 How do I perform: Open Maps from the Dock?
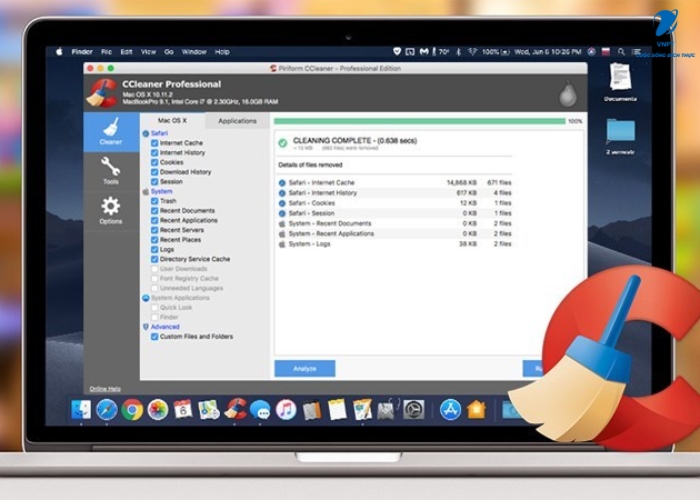tap(209, 410)
